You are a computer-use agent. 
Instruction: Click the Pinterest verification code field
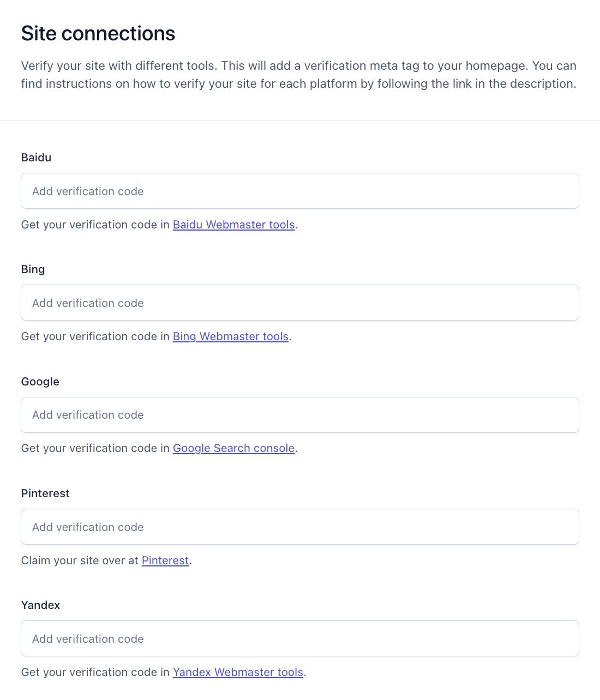tap(300, 527)
